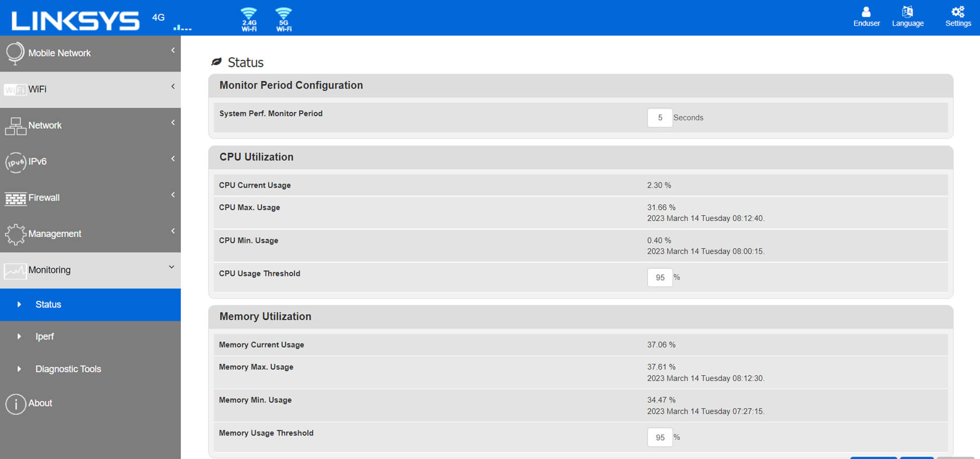Open the Enduser account icon
The image size is (980, 459).
[866, 16]
